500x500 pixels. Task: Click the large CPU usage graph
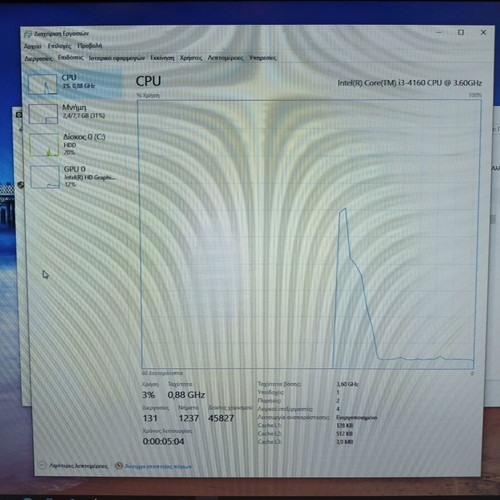[309, 234]
